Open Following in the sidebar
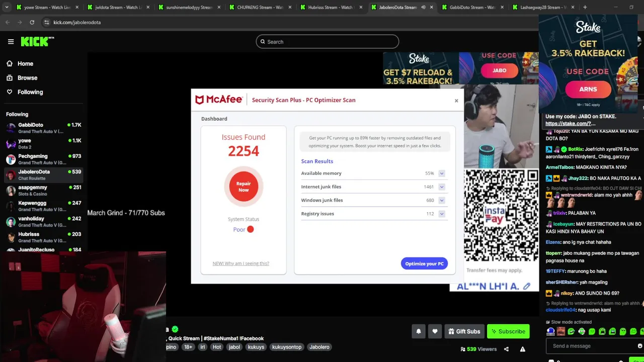 [25, 92]
